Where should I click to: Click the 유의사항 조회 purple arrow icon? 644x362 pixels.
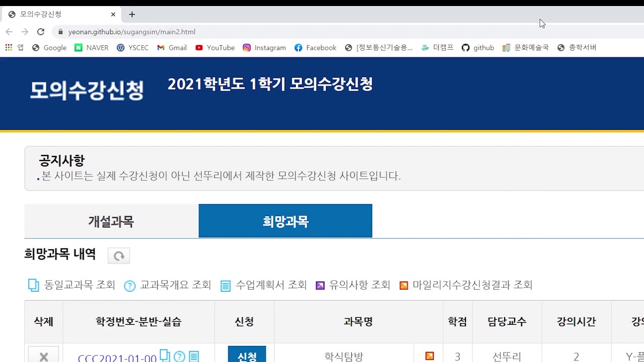[320, 286]
